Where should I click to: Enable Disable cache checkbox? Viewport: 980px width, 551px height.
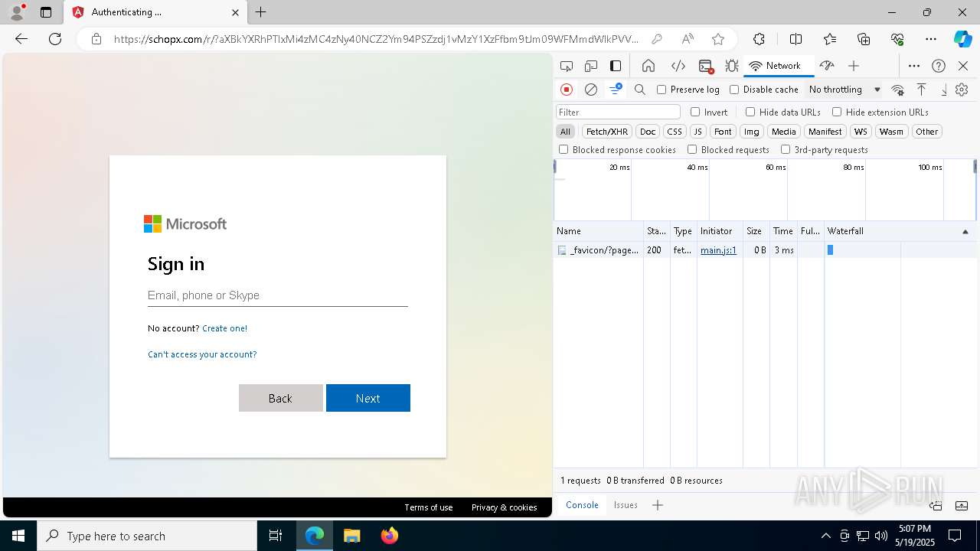click(734, 90)
